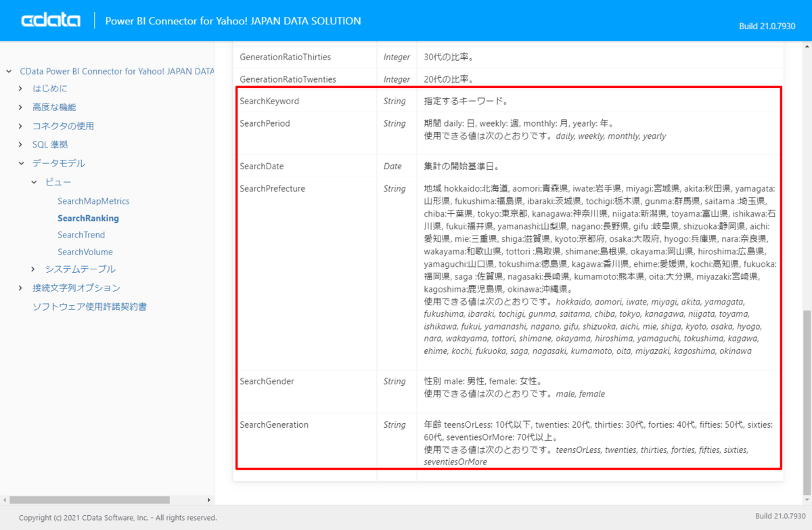812x530 pixels.
Task: Click the page scrollbar up arrow
Action: pyautogui.click(x=806, y=45)
